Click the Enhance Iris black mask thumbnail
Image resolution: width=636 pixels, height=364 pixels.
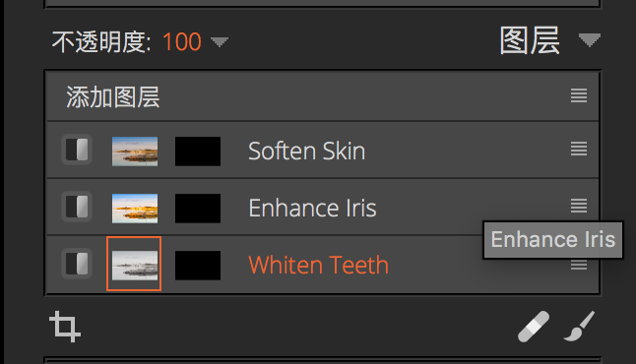tap(198, 209)
